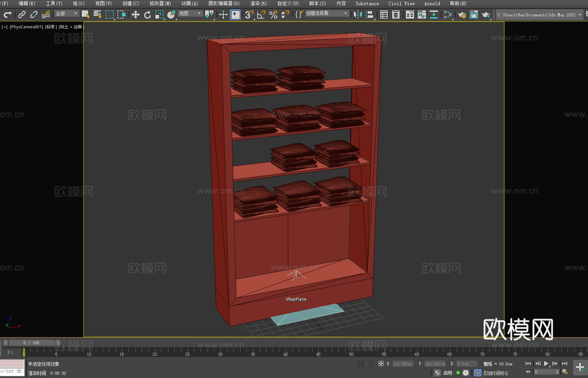Click the Render Production teapot icon

click(x=486, y=14)
